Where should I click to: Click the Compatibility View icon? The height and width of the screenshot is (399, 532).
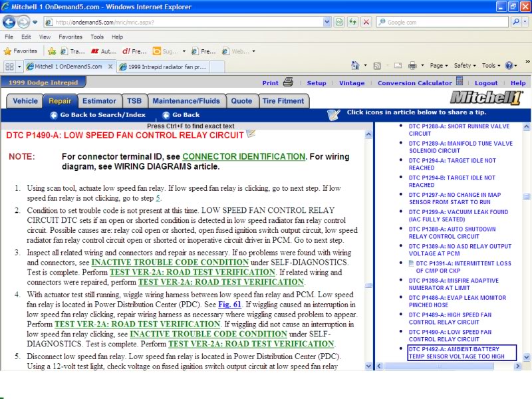[x=339, y=23]
